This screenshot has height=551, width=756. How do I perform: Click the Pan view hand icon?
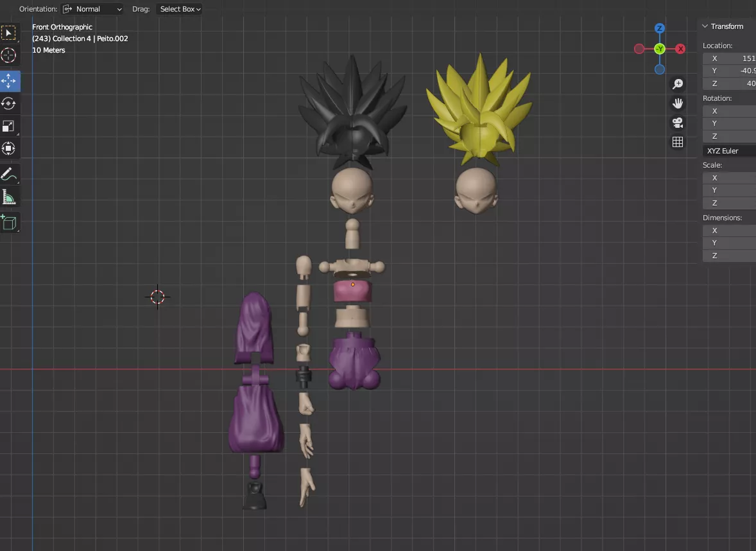point(678,103)
